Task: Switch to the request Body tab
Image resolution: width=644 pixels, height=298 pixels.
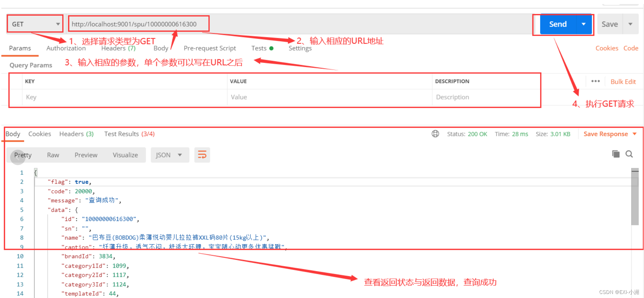Action: (161, 48)
